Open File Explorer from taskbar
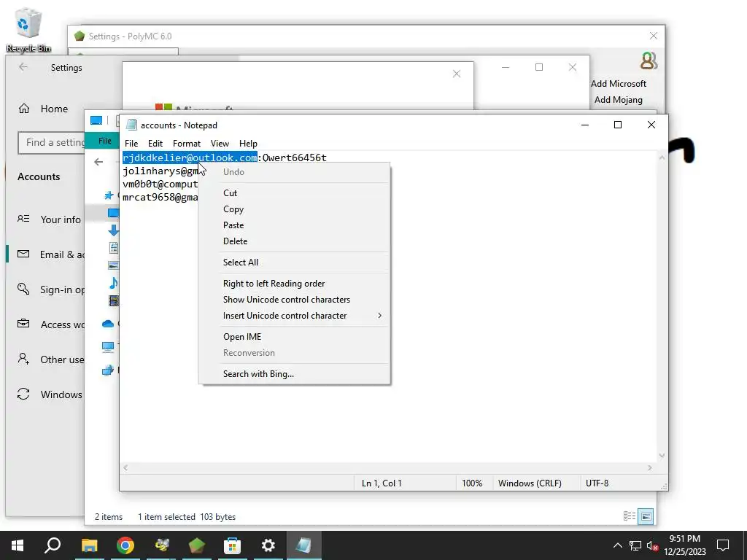The height and width of the screenshot is (560, 747). [x=89, y=545]
